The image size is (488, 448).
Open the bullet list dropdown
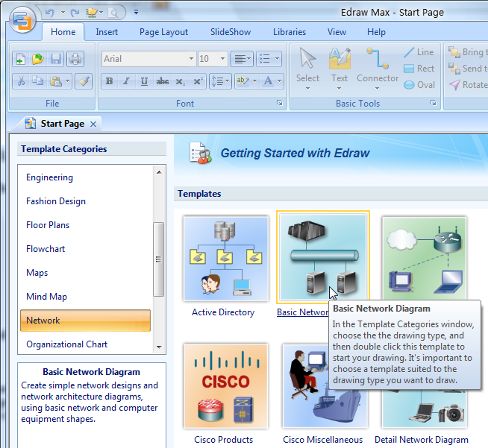[x=269, y=59]
